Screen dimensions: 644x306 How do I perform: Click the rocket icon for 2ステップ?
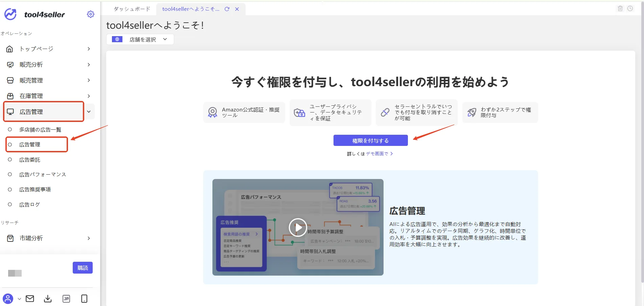[471, 112]
